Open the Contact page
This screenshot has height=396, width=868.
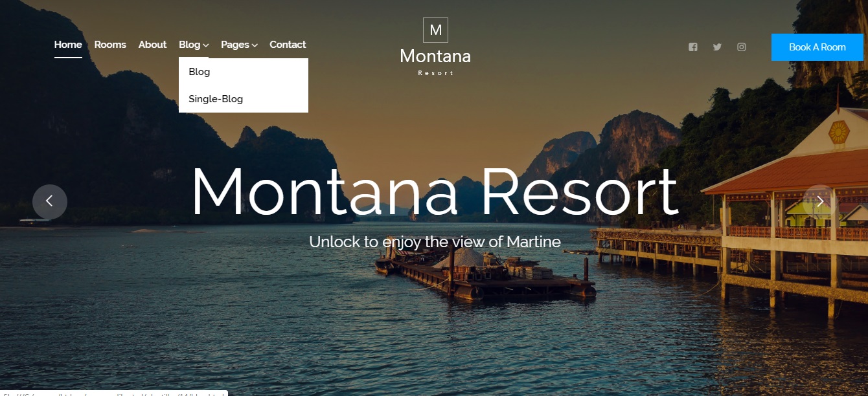tap(288, 45)
